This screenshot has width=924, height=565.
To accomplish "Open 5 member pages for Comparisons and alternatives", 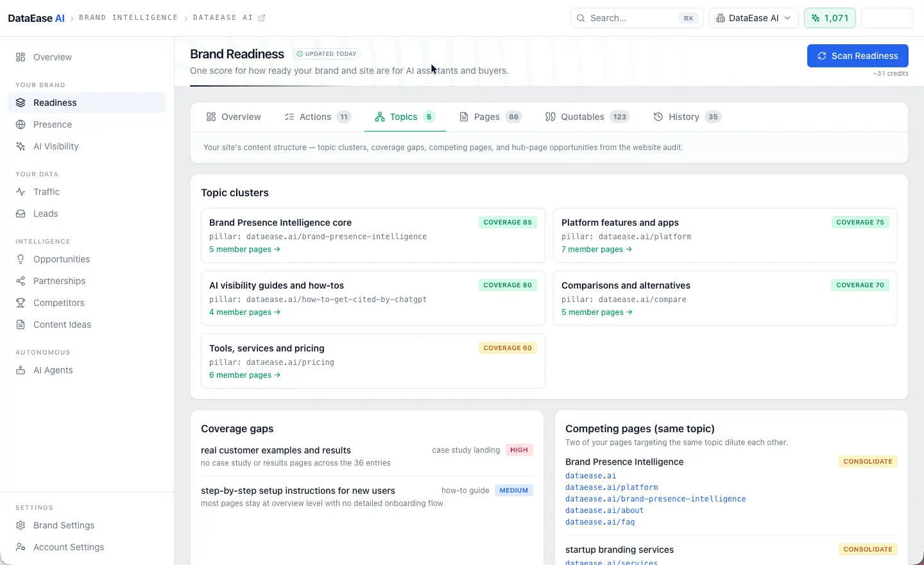I will point(597,312).
